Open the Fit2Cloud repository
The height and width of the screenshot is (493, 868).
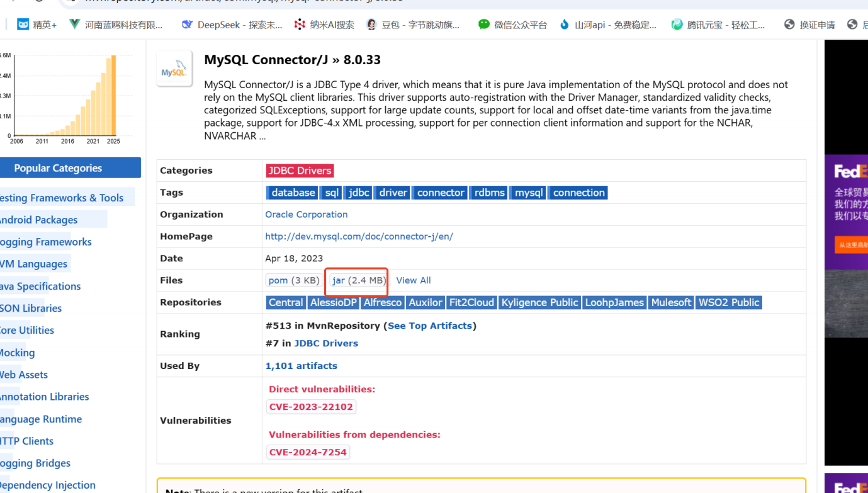pos(471,303)
